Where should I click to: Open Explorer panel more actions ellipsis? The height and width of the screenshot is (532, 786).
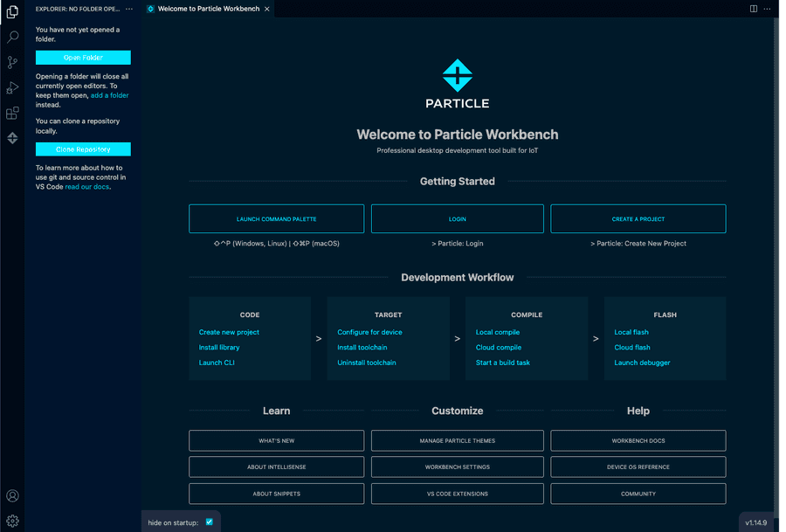[x=129, y=9]
